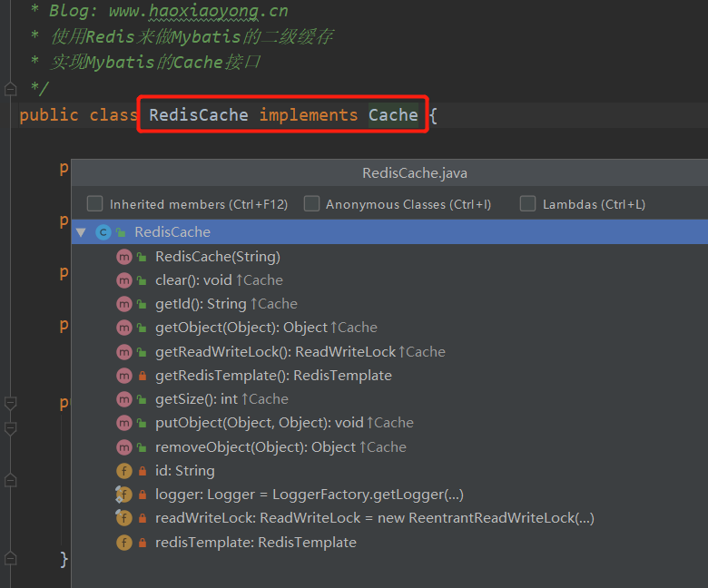Screen dimensions: 708x588
Task: Click private lock icon of redisTemplate field
Action: pyautogui.click(x=143, y=543)
